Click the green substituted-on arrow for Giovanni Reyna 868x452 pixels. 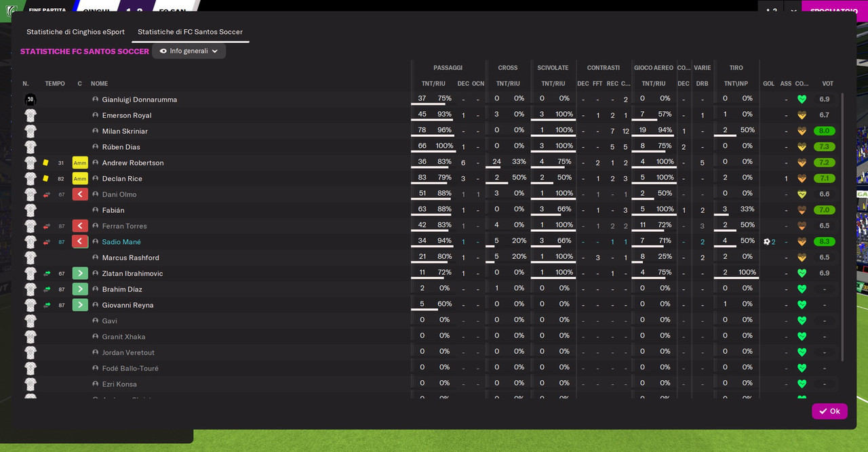click(x=80, y=305)
